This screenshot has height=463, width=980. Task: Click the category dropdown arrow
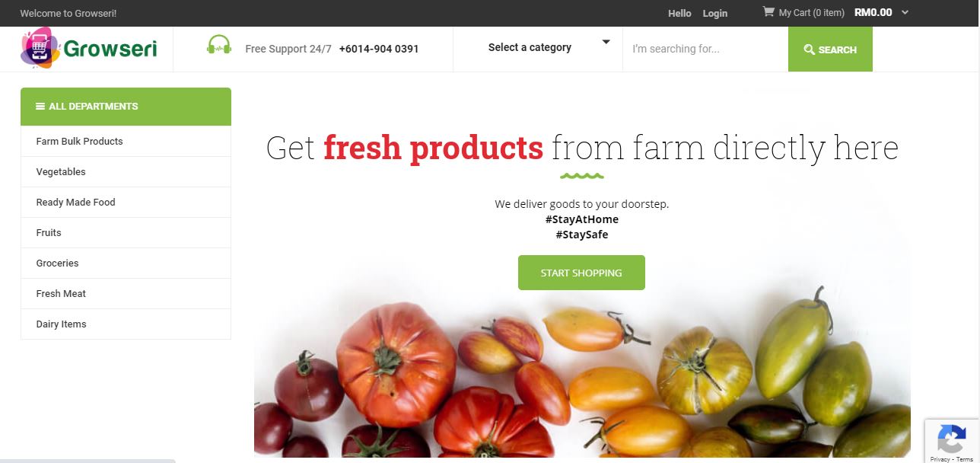[x=606, y=43]
